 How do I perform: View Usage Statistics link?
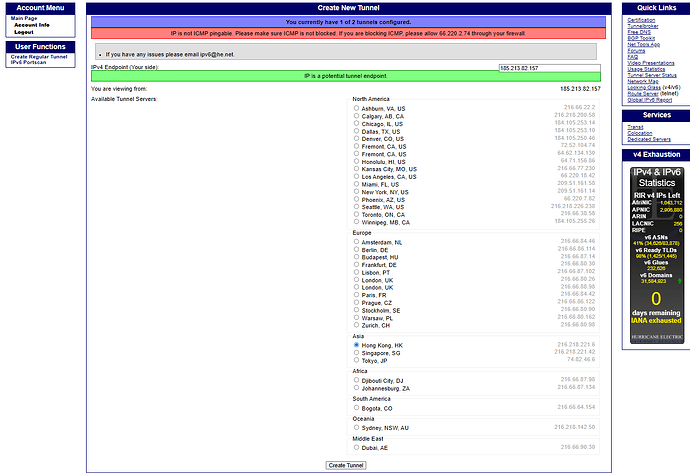click(x=646, y=69)
